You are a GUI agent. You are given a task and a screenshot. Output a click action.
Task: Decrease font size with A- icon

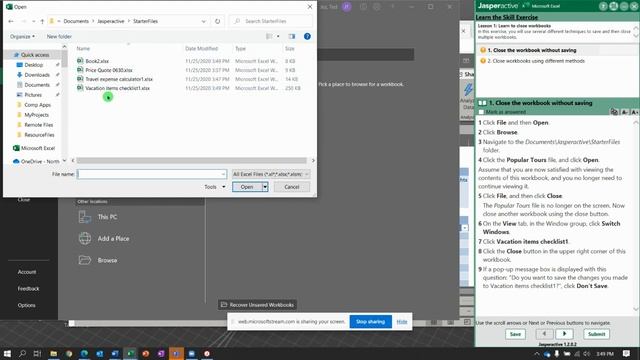(625, 112)
